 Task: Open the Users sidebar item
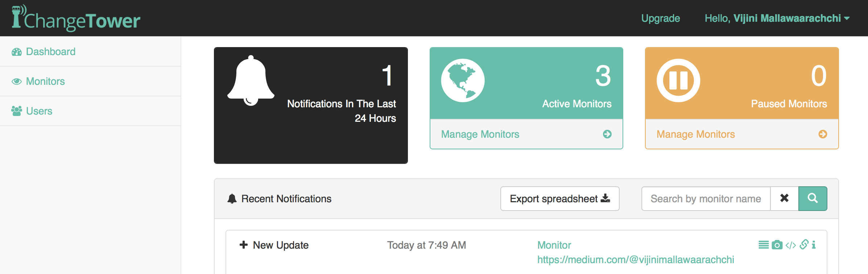(39, 111)
